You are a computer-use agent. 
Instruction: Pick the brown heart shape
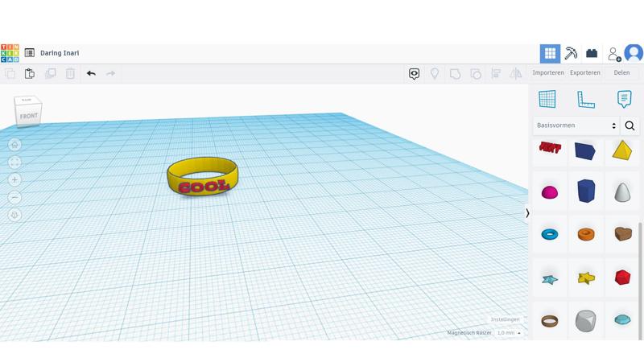tap(622, 233)
